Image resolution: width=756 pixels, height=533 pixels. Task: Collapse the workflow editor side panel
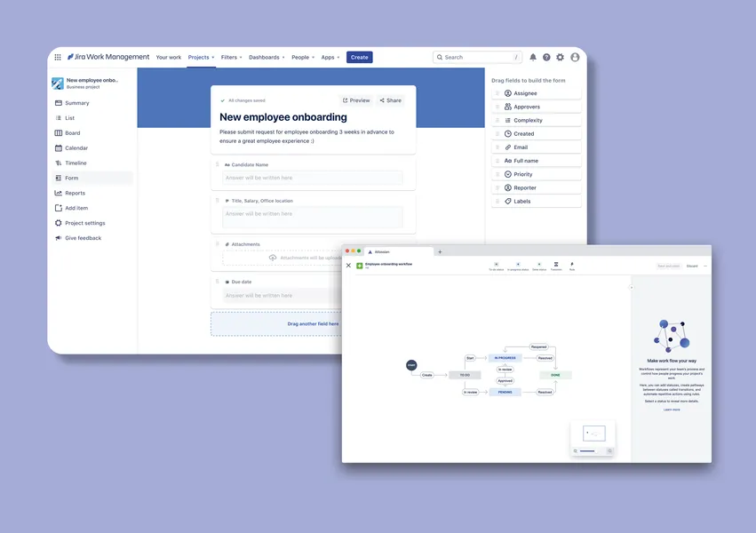pyautogui.click(x=632, y=288)
